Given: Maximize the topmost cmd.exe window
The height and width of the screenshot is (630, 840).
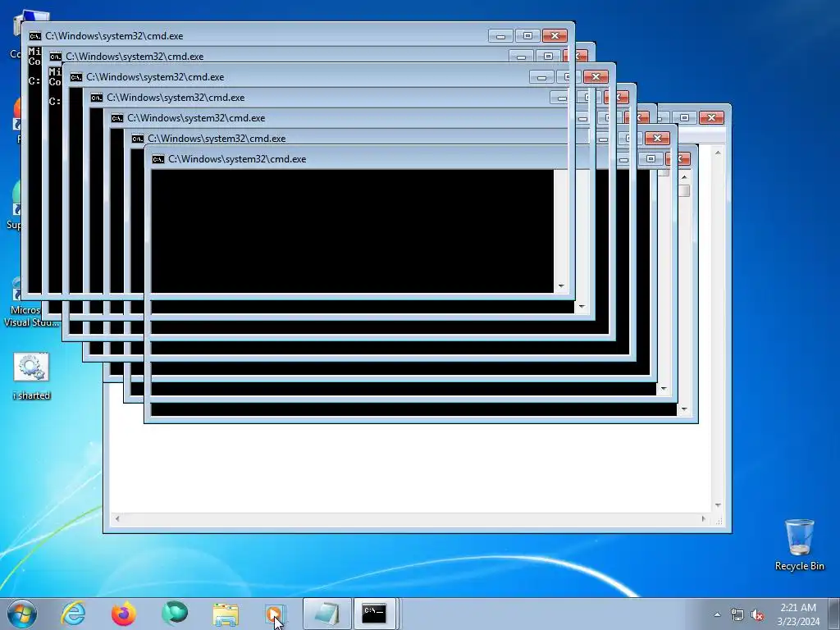Looking at the screenshot, I should 527,36.
